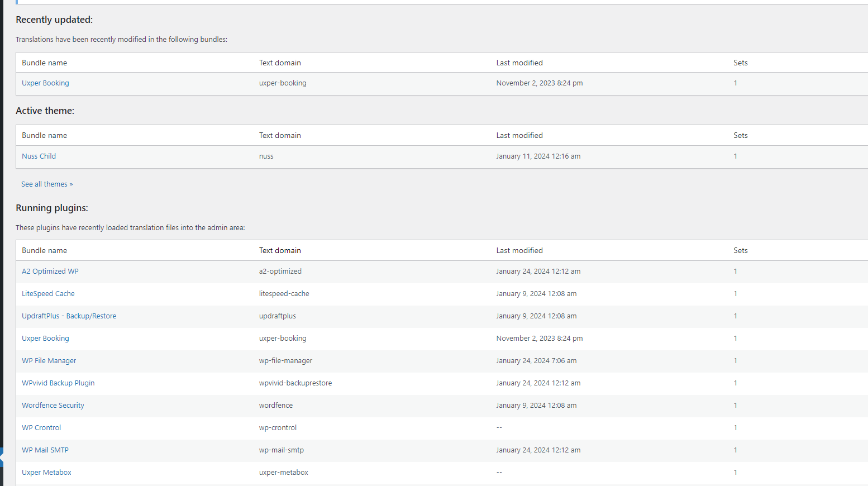Viewport: 868px width, 486px height.
Task: Click the uxper-metabox text domain cell
Action: (284, 472)
